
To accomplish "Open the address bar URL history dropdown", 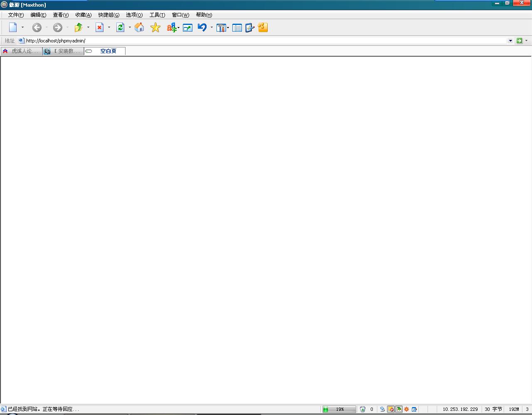I will [x=510, y=41].
